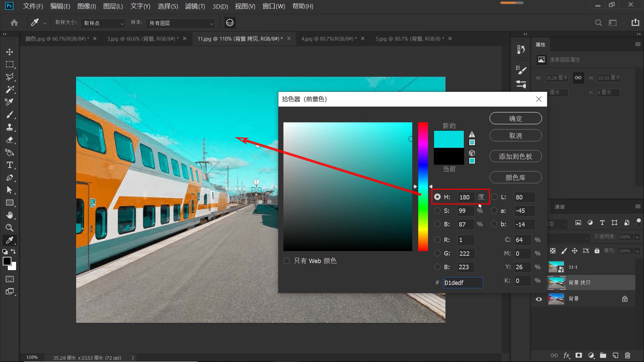
Task: Open the 颜色库 color library
Action: point(516,177)
